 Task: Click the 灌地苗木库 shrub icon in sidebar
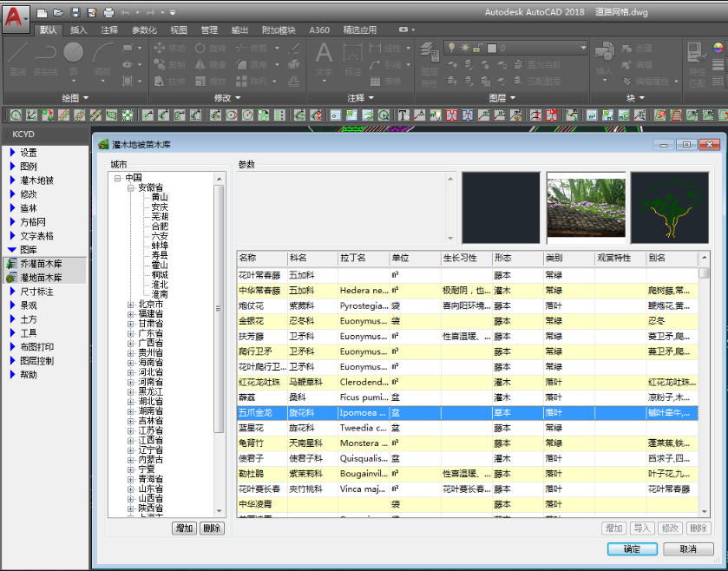pos(12,278)
